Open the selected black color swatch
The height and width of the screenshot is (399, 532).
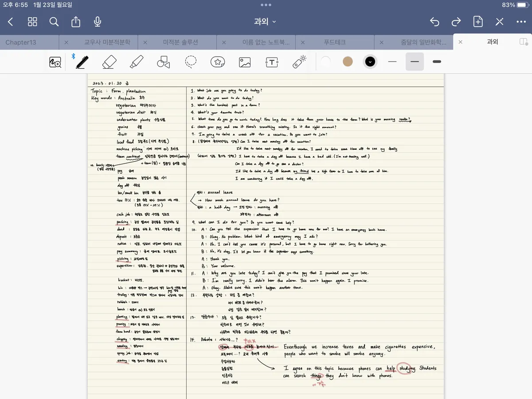coord(370,62)
